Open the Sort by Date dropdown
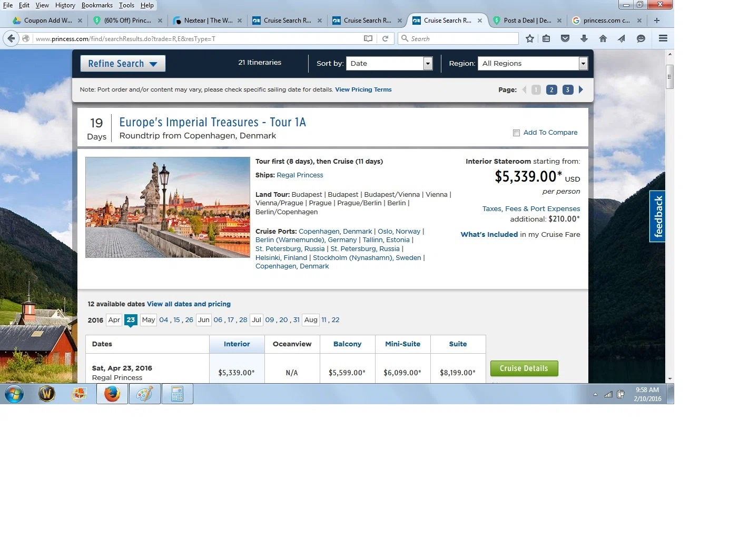Image resolution: width=749 pixels, height=560 pixels. click(389, 63)
